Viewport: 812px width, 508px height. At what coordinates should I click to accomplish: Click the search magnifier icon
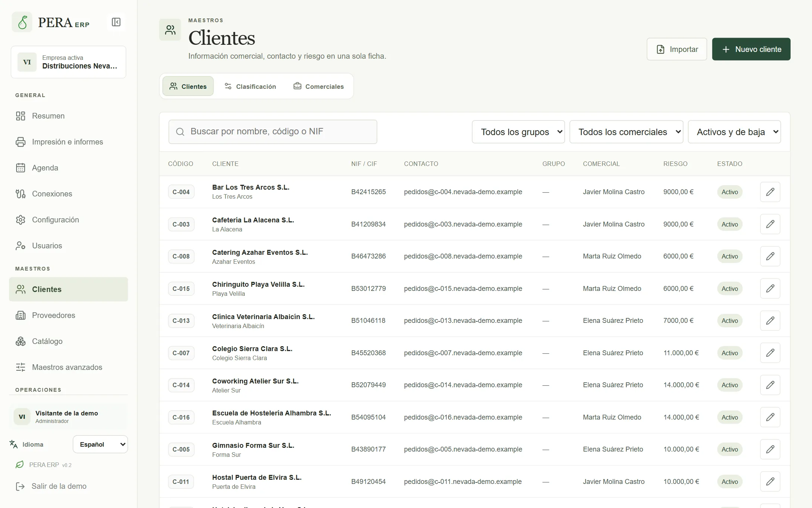180,132
